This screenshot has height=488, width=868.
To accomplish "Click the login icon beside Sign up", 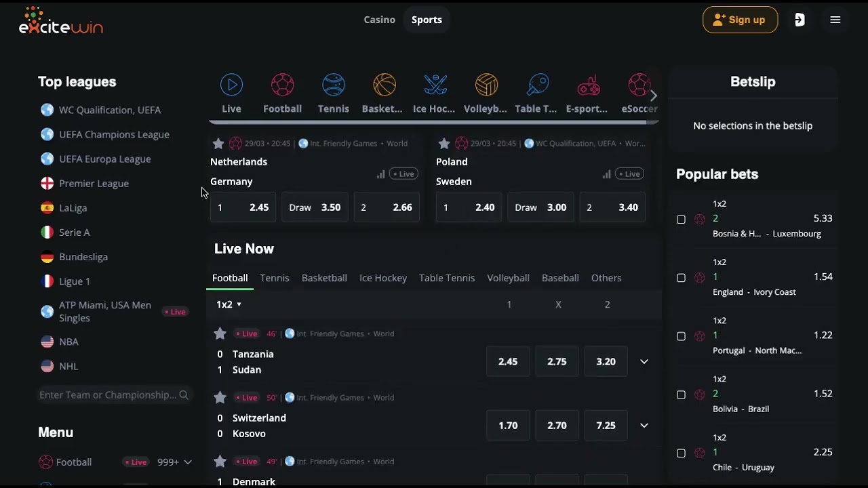I will [x=800, y=20].
